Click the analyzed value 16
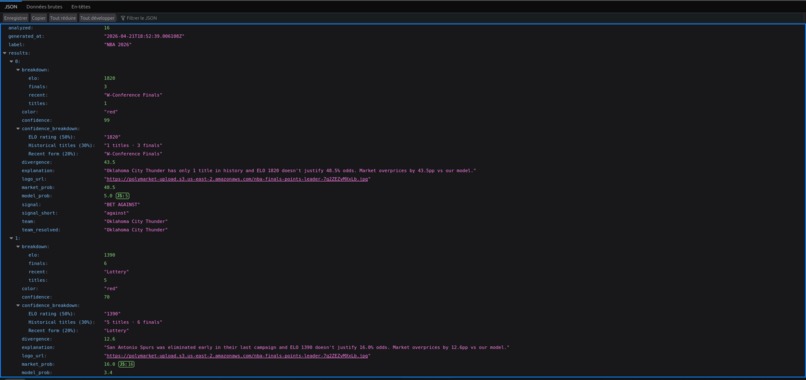 [x=106, y=28]
